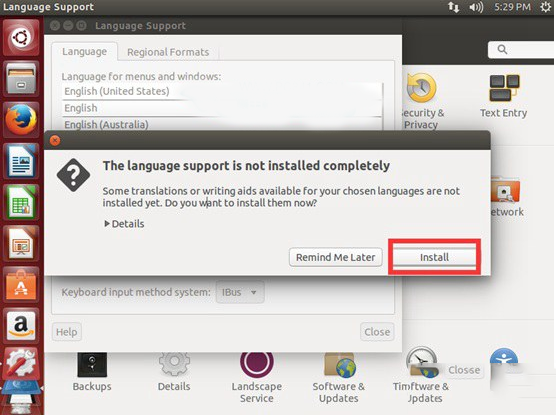Click Remind Me Later button
The image size is (556, 416).
click(335, 257)
